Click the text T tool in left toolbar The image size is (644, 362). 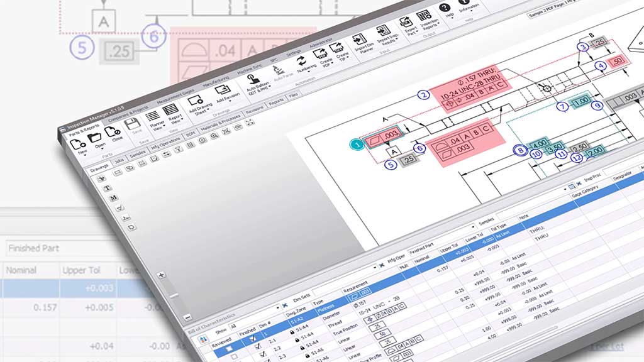107,188
